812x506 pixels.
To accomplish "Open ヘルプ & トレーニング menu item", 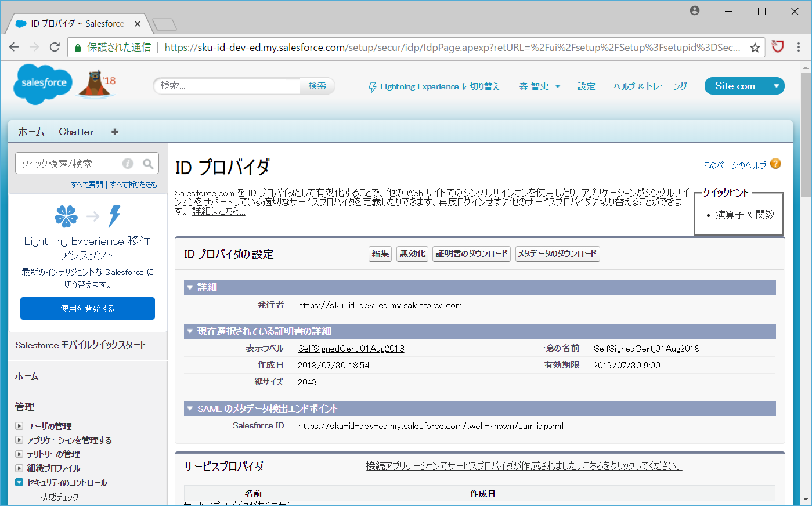I will click(650, 86).
